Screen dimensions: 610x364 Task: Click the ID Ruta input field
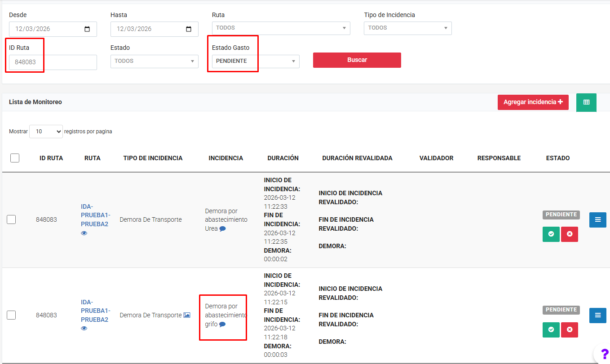tap(53, 62)
